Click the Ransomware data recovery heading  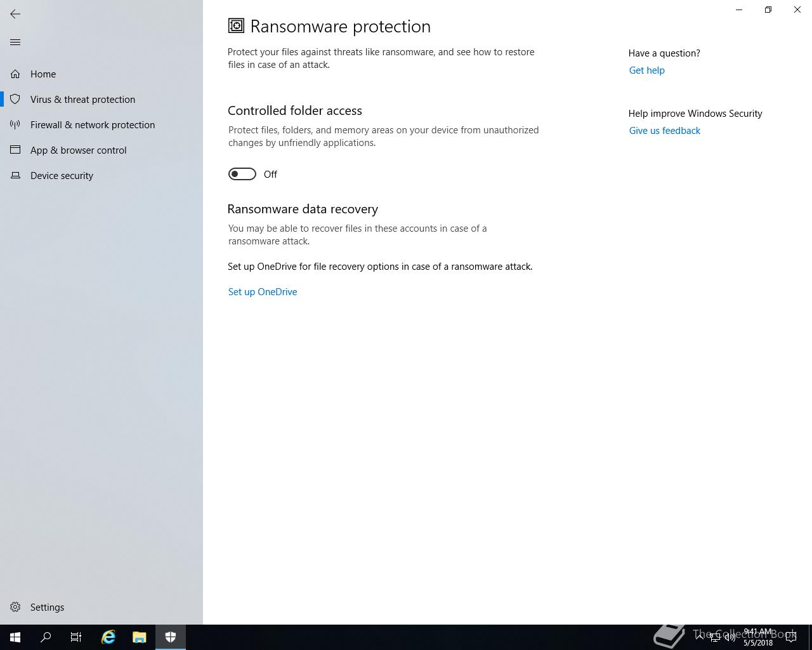(303, 209)
